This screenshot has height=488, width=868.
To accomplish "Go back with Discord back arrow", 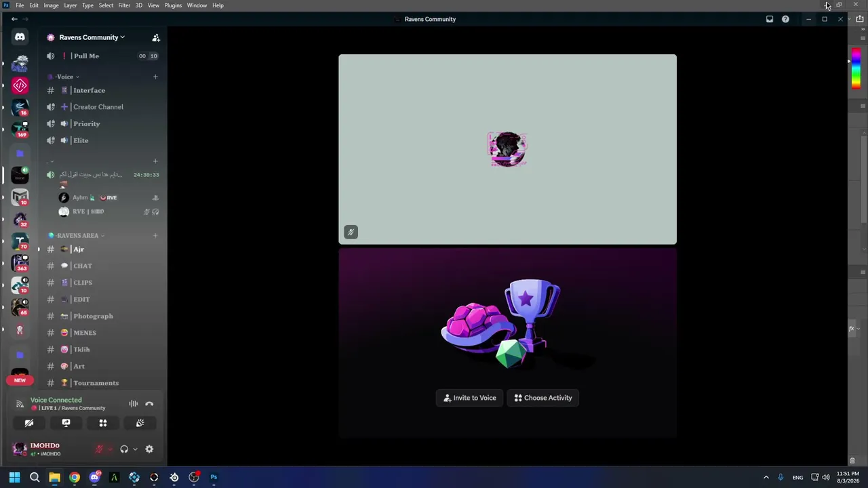I will [14, 19].
